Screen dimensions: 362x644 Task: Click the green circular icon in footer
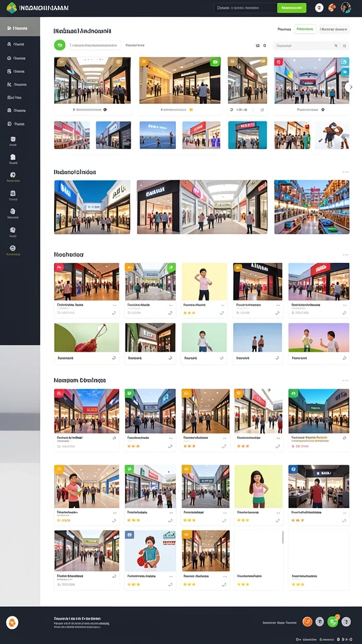[333, 622]
